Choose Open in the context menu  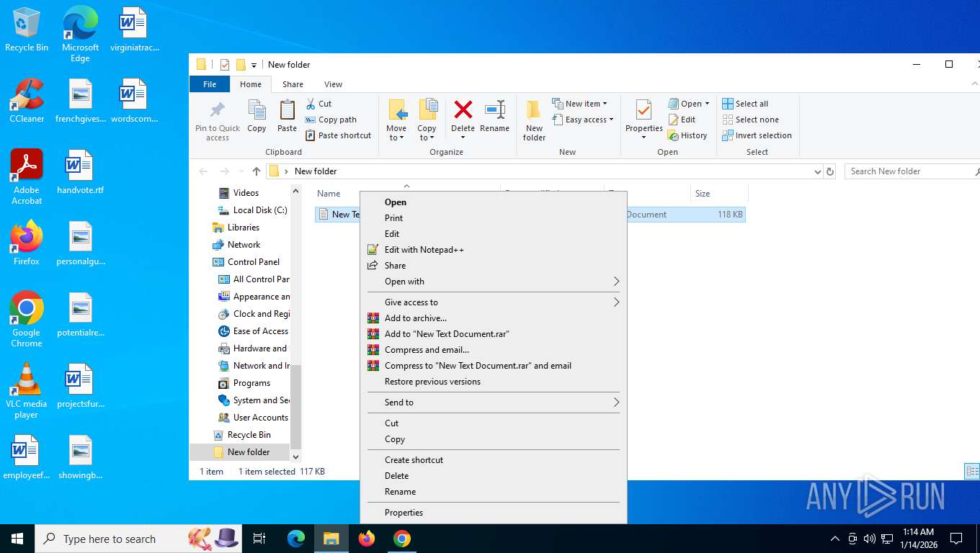coord(493,202)
